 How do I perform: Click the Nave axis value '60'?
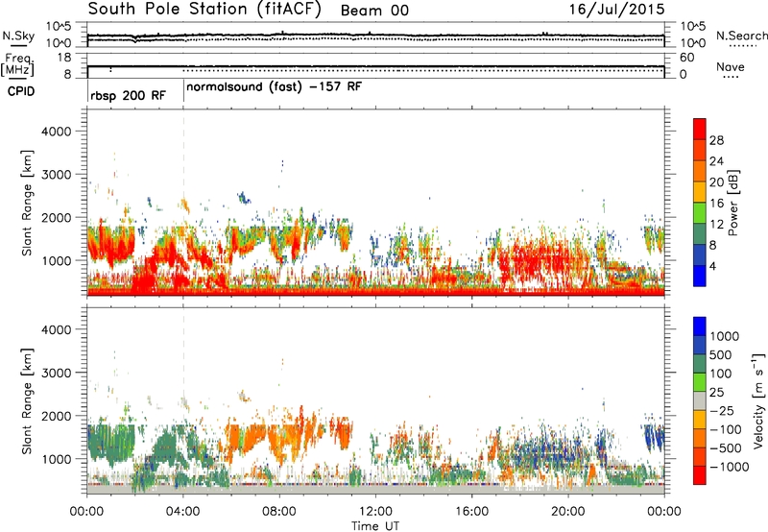(x=686, y=58)
